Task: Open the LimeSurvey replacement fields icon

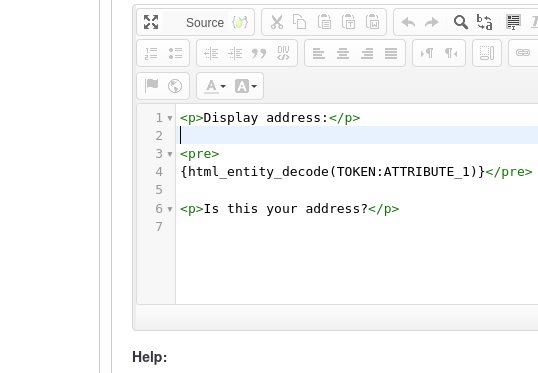Action: tap(240, 22)
